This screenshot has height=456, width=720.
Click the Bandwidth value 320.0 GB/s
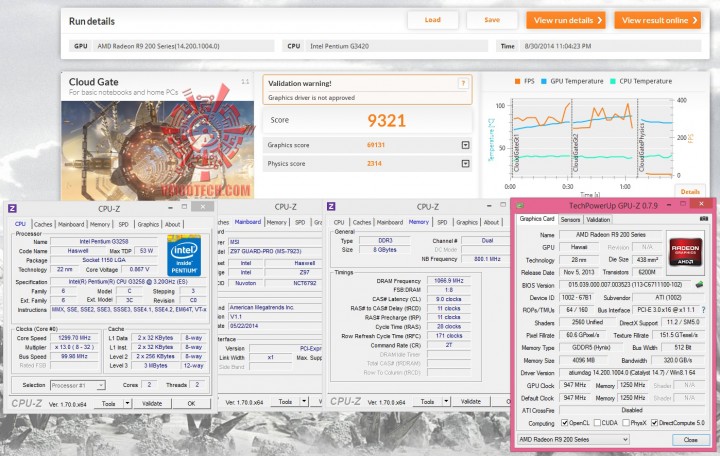point(678,360)
